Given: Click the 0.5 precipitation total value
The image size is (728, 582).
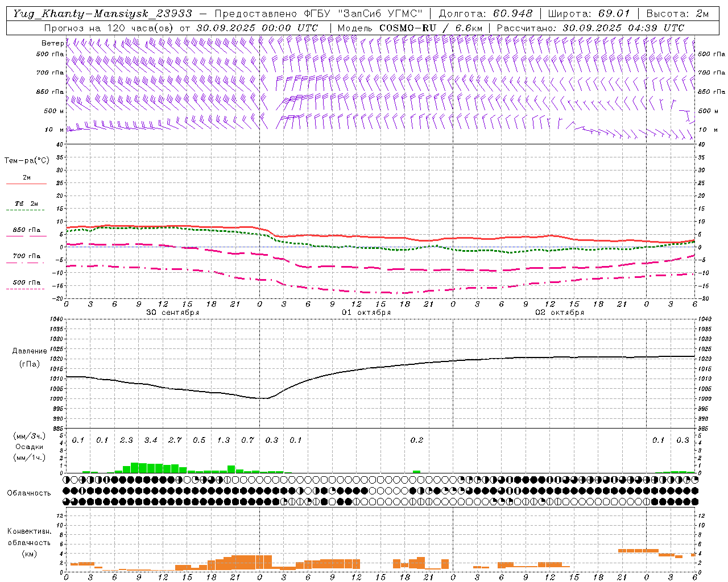Looking at the screenshot, I should (x=199, y=440).
